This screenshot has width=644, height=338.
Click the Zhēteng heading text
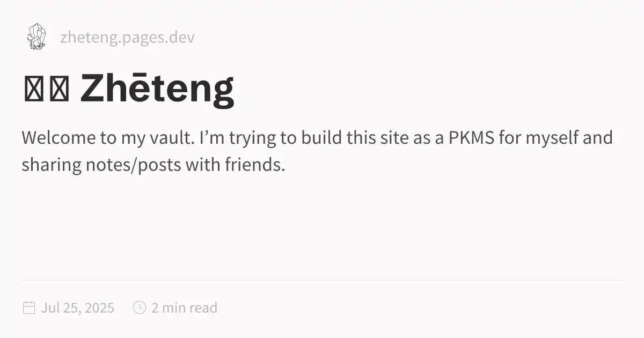pyautogui.click(x=157, y=90)
